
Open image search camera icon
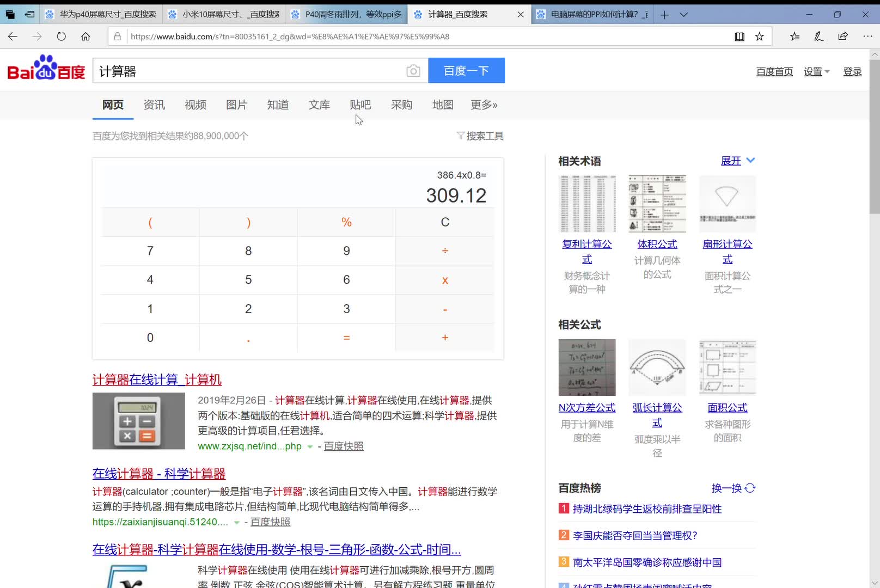point(413,71)
